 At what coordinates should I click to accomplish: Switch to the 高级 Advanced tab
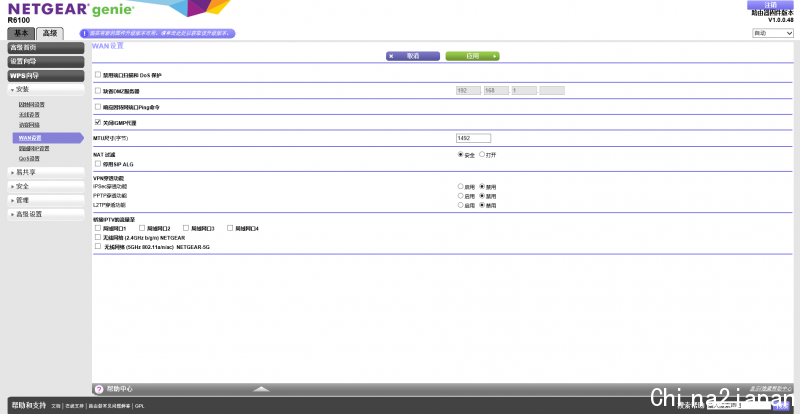(50, 34)
